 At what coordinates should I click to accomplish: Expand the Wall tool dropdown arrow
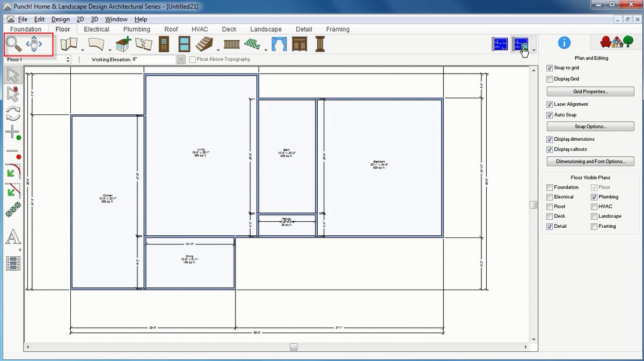click(83, 50)
